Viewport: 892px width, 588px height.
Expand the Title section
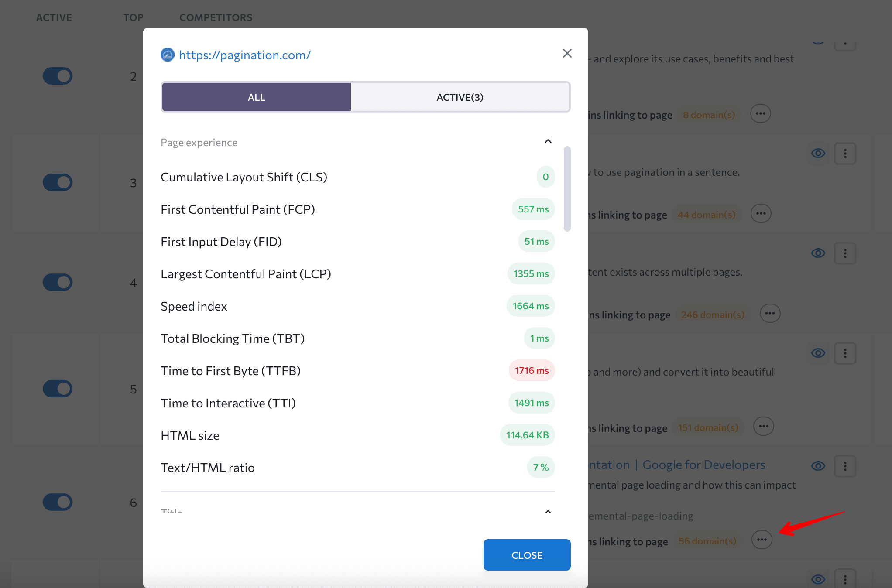point(548,511)
